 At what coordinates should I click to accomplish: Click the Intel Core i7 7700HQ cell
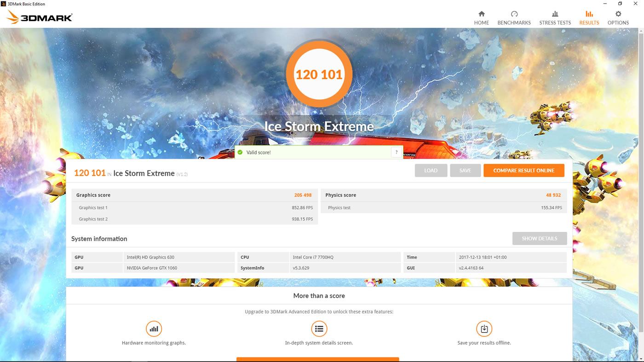pos(345,257)
